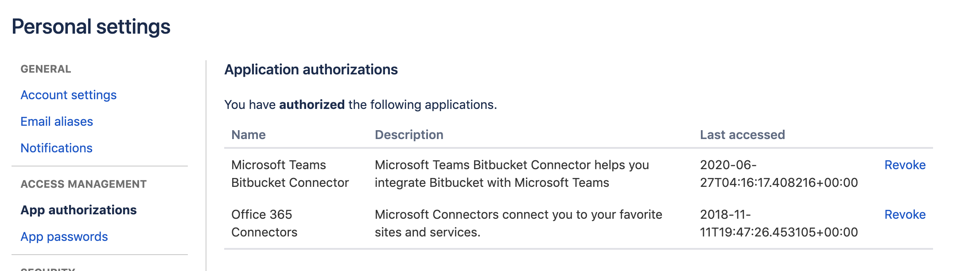Click the Name column header
The height and width of the screenshot is (271, 980).
(249, 135)
